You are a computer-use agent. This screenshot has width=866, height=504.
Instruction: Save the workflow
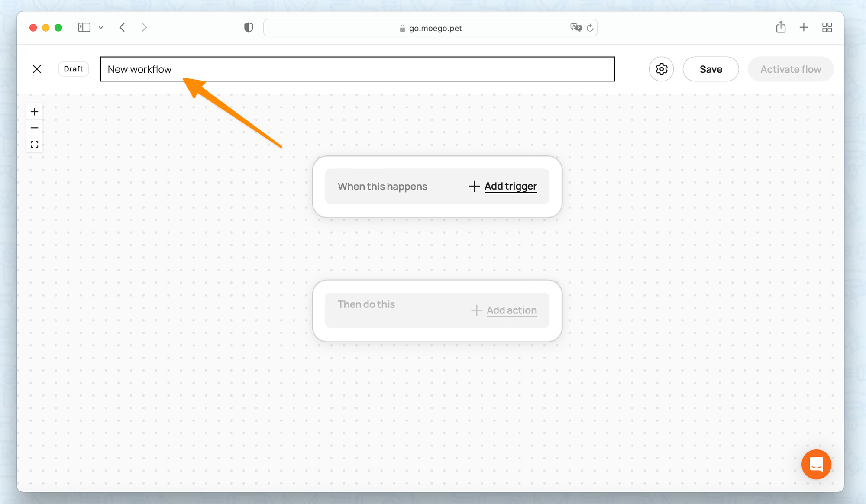pos(711,69)
